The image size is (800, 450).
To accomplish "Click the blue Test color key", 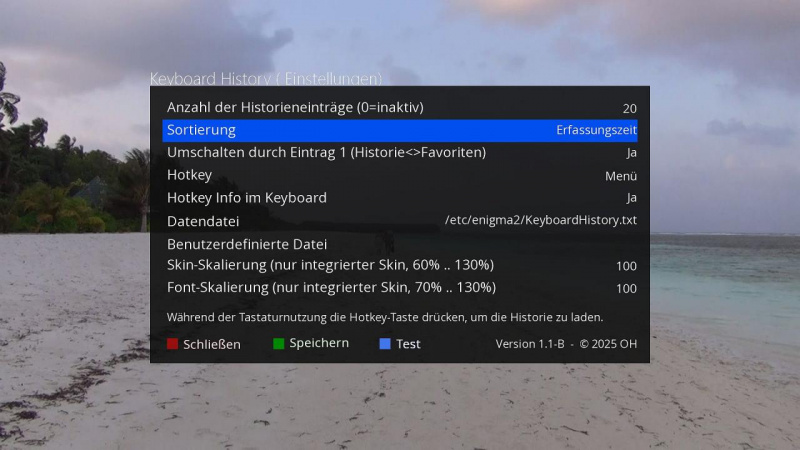I will pyautogui.click(x=385, y=344).
